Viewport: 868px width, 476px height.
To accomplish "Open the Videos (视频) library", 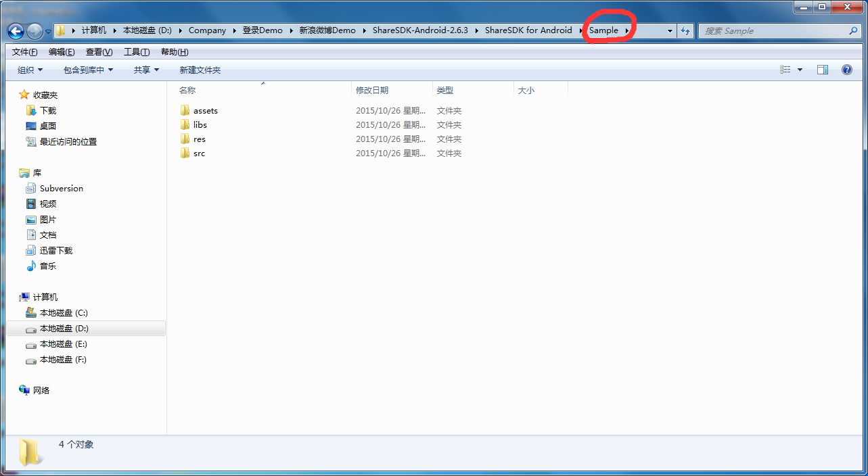I will click(x=41, y=204).
